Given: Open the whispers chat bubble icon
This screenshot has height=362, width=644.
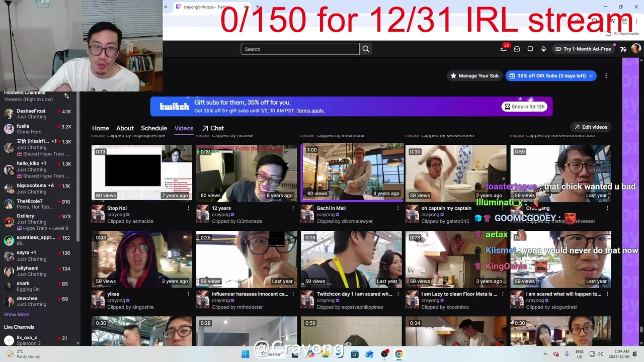Looking at the screenshot, I should pos(530,49).
